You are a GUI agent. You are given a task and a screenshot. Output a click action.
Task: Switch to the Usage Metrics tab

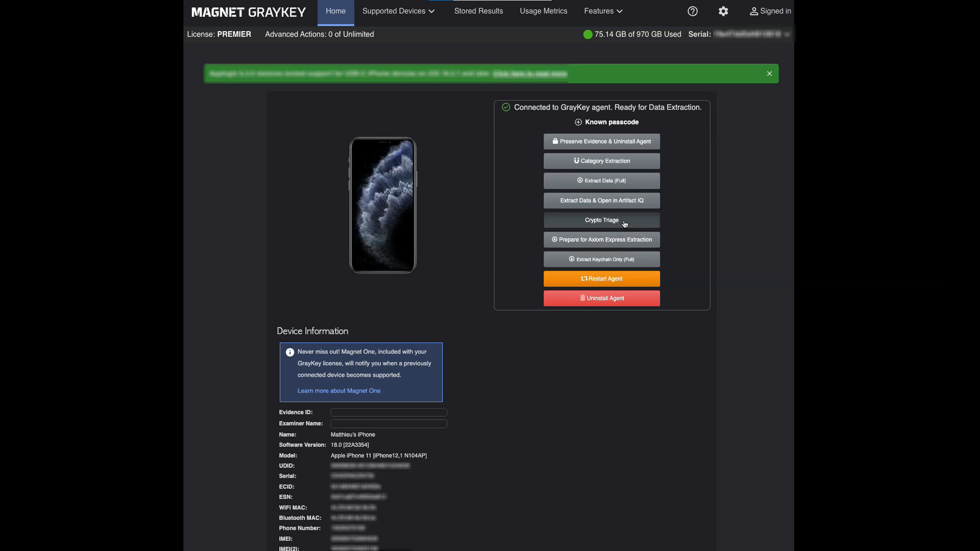click(x=543, y=11)
